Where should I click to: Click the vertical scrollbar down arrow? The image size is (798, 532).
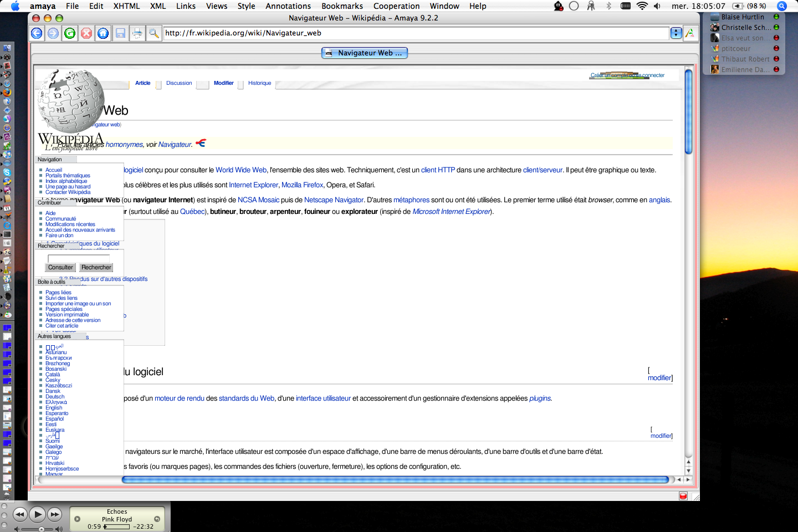[x=689, y=470]
